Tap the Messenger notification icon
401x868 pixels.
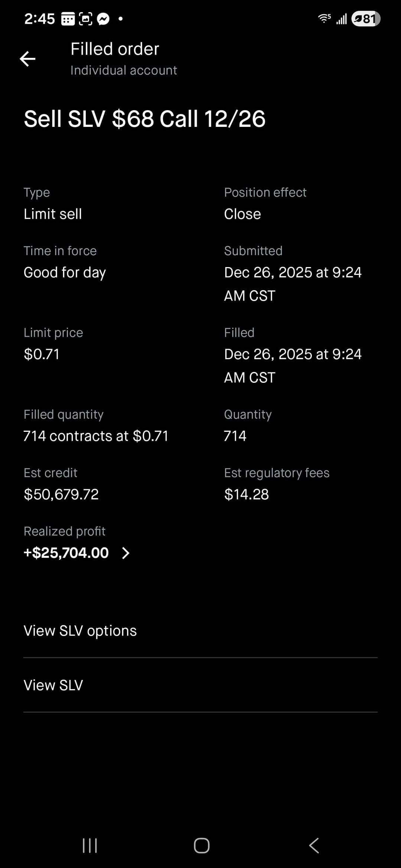[103, 19]
